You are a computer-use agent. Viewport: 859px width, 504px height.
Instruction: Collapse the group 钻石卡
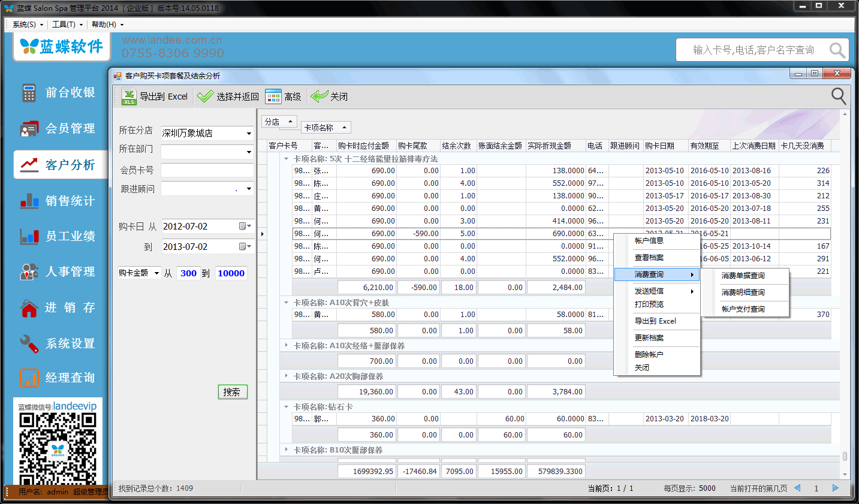point(287,407)
